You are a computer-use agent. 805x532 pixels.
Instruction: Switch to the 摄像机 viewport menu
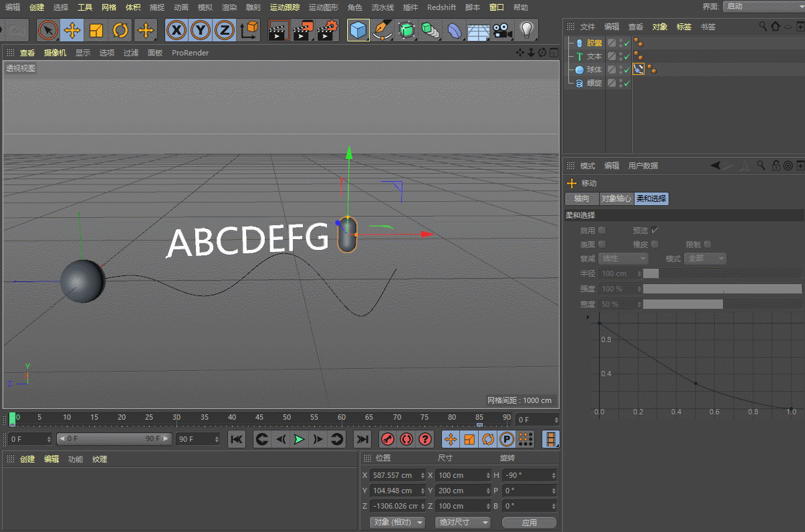click(55, 53)
